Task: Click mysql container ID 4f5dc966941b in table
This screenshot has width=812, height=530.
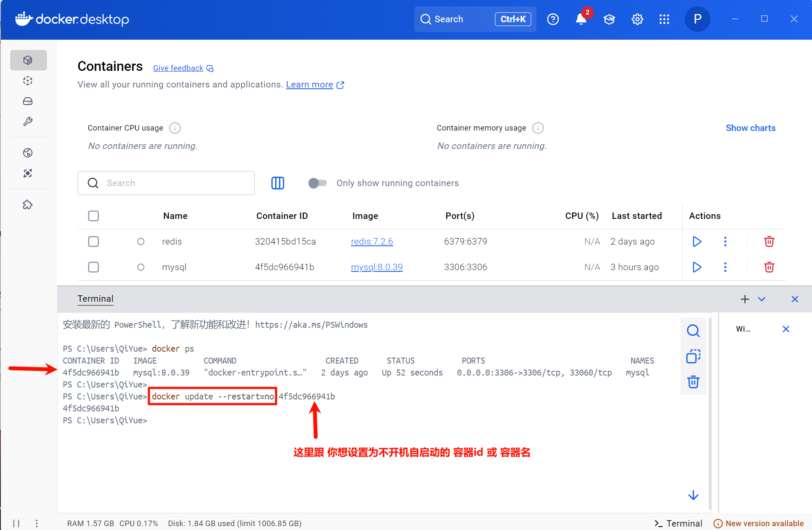Action: click(285, 267)
